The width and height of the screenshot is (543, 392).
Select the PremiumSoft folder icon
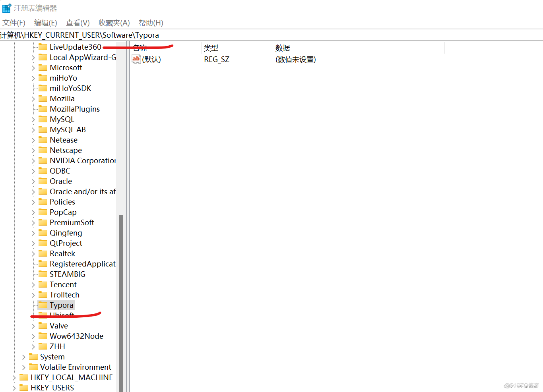pyautogui.click(x=43, y=222)
